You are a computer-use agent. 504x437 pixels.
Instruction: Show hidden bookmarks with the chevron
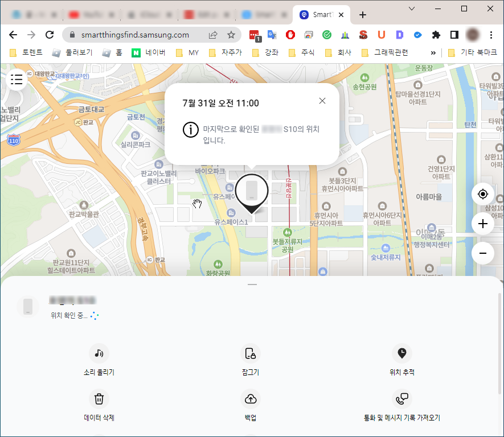click(433, 53)
